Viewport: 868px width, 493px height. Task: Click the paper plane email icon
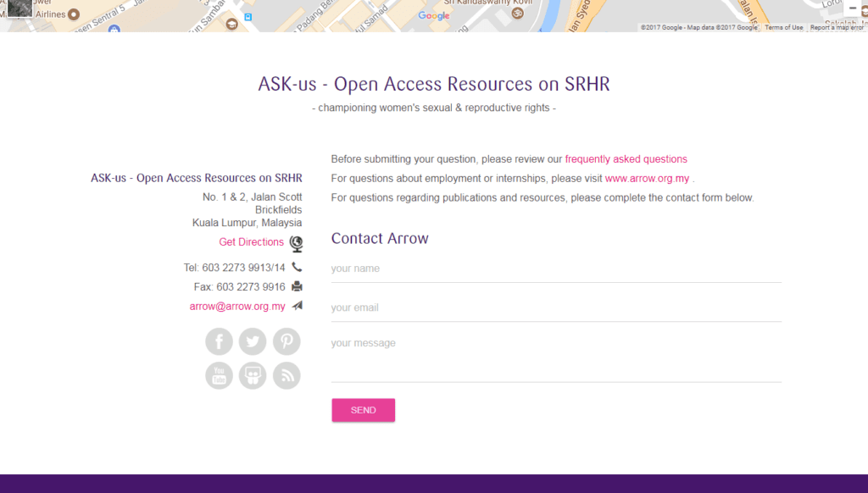pyautogui.click(x=297, y=306)
